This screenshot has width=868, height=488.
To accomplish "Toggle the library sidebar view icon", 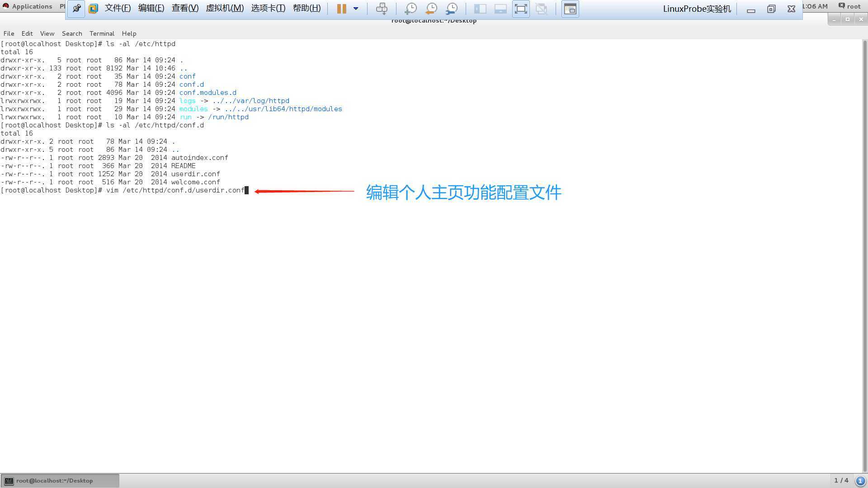I will 480,9.
